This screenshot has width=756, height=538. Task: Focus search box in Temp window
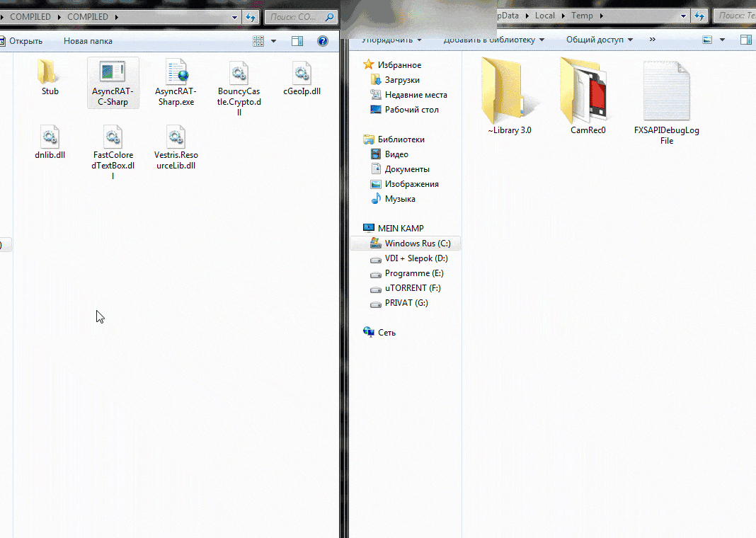point(735,16)
